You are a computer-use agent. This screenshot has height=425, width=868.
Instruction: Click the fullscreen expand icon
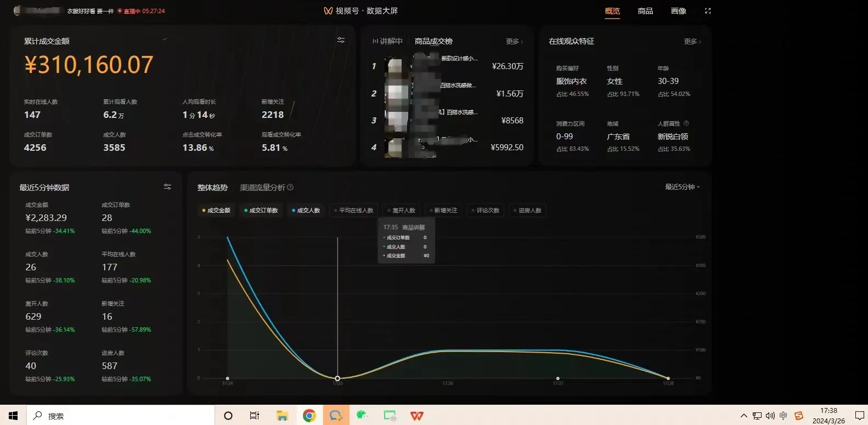coord(708,11)
